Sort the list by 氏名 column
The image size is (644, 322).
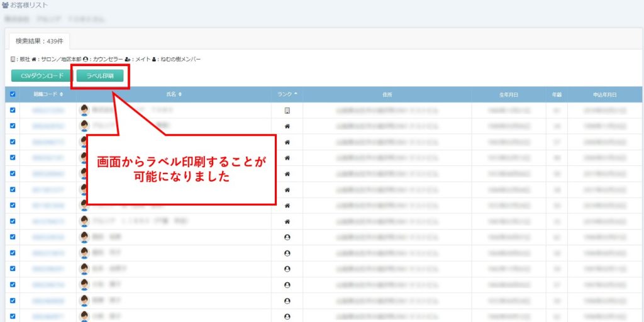174,94
